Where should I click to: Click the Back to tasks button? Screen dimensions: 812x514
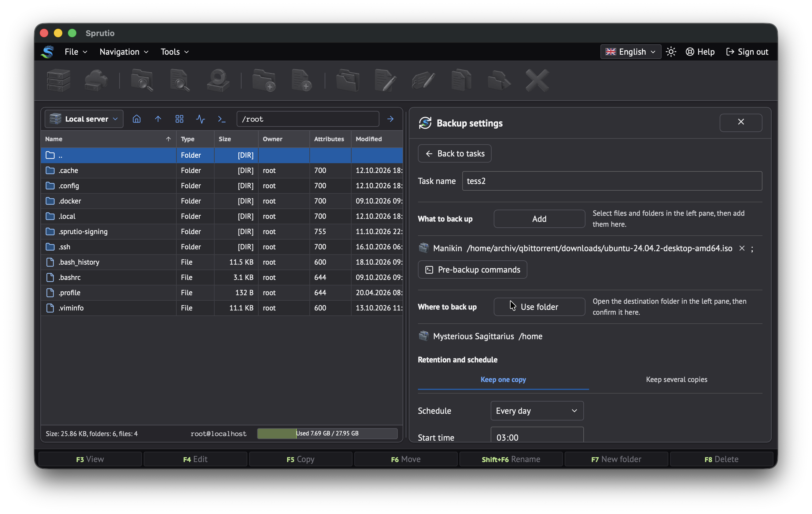point(455,153)
